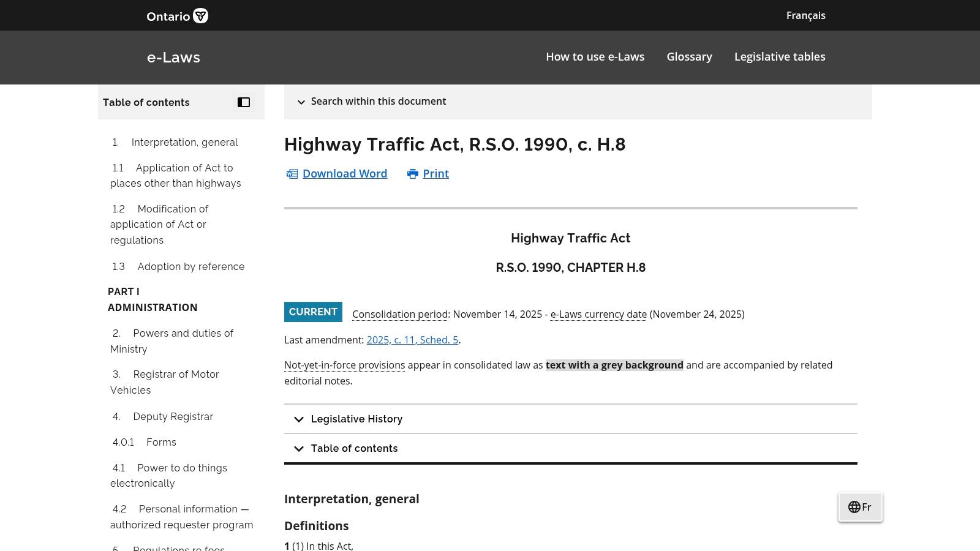Click the Consolidation period term
980x551 pixels.
pos(400,314)
